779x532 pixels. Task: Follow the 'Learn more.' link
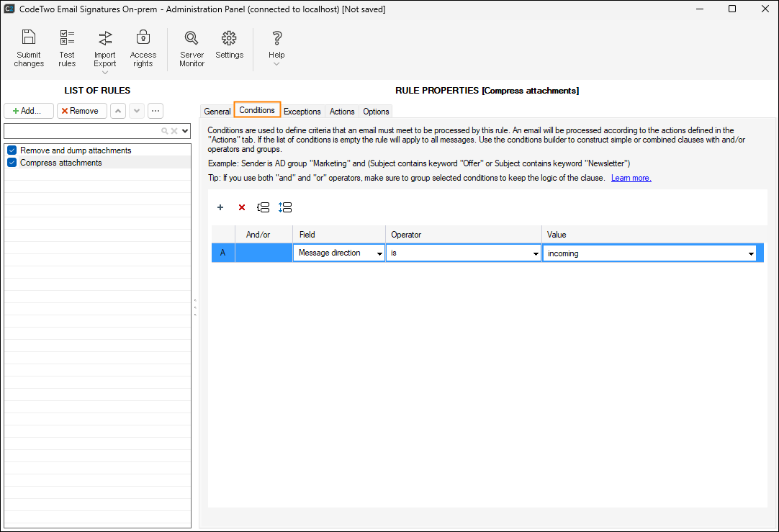pos(631,178)
